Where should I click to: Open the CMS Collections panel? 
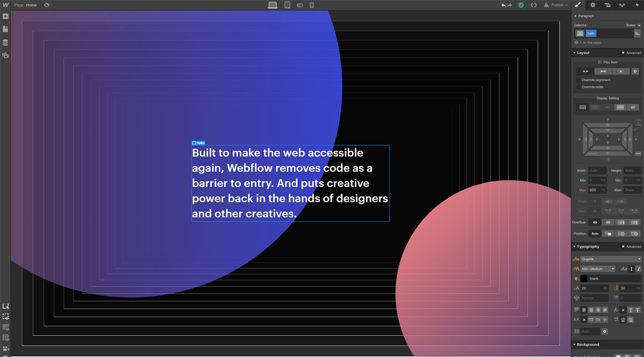click(5, 42)
